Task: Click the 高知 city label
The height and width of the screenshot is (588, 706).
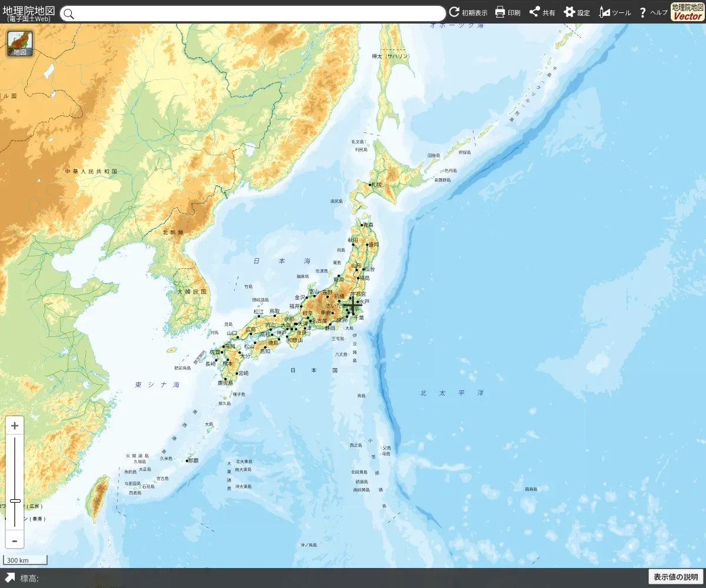Action: tap(265, 351)
